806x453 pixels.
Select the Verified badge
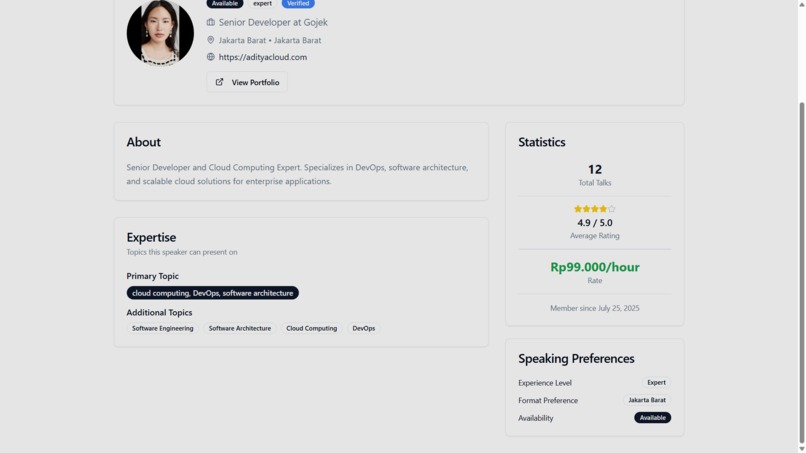click(298, 4)
